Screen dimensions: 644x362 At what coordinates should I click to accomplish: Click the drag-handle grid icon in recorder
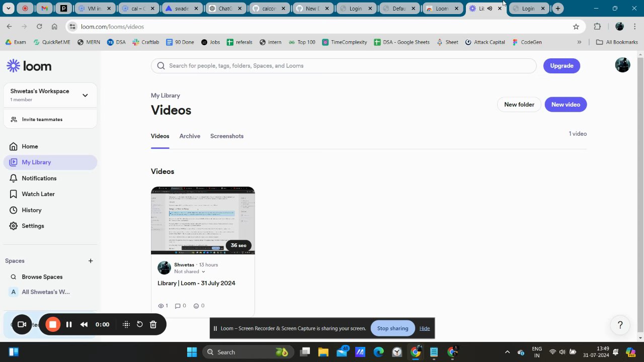[126, 324]
